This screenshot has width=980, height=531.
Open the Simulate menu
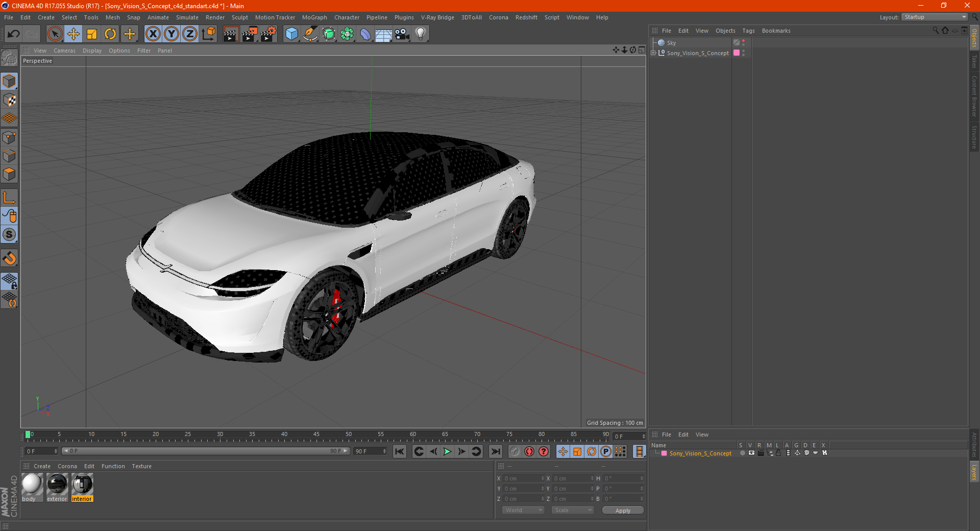point(187,17)
